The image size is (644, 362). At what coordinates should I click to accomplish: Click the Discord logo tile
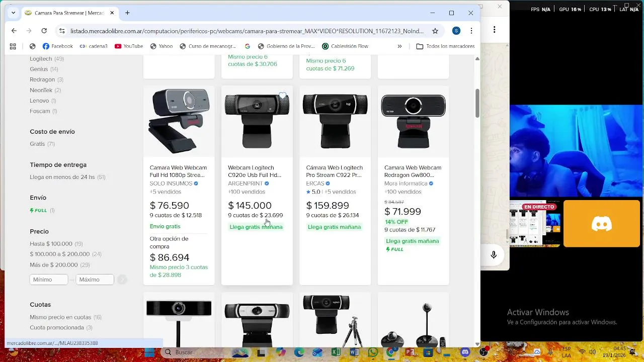601,224
